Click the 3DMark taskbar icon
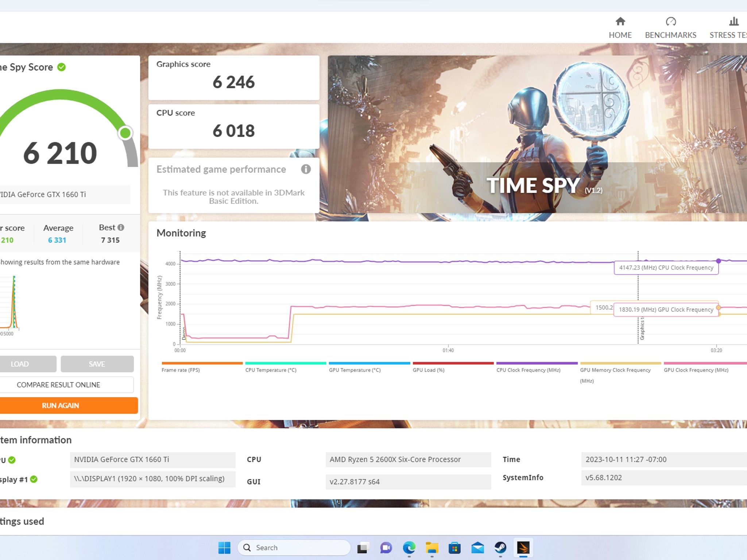 point(523,548)
